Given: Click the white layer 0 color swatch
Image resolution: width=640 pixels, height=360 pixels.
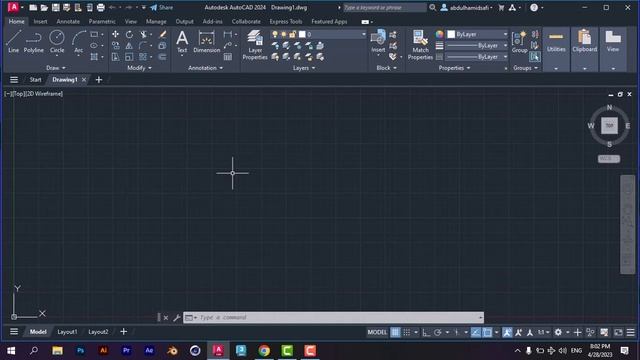Looking at the screenshot, I should (302, 34).
